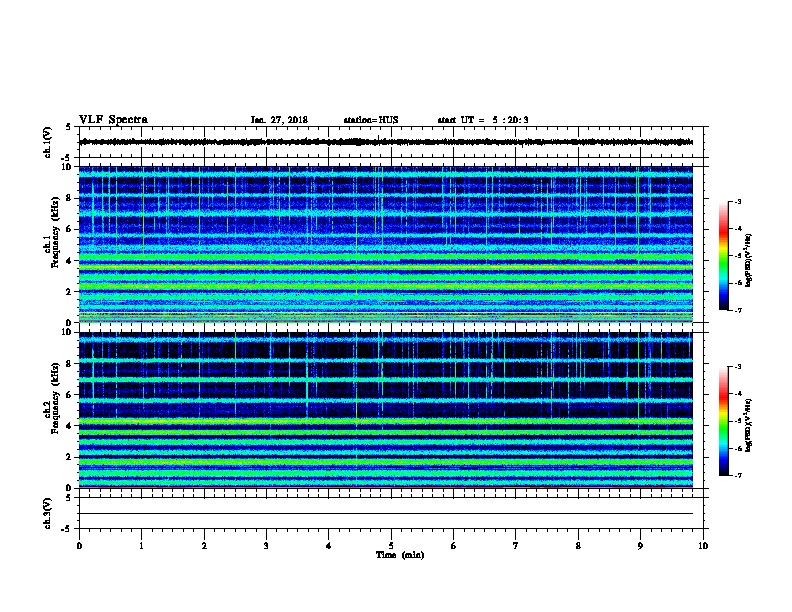Click the "-7" label on ch.1 color scale
Screen dimensions: 792x612
738,310
